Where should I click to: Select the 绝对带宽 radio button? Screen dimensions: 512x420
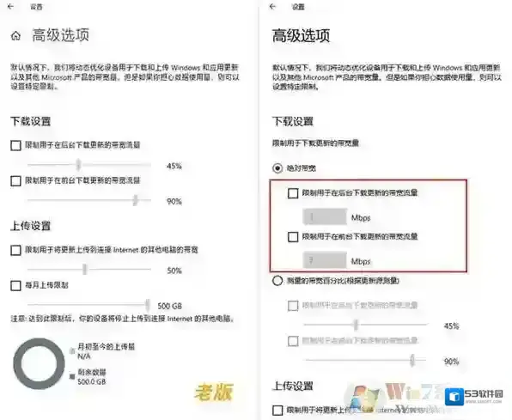pyautogui.click(x=277, y=168)
